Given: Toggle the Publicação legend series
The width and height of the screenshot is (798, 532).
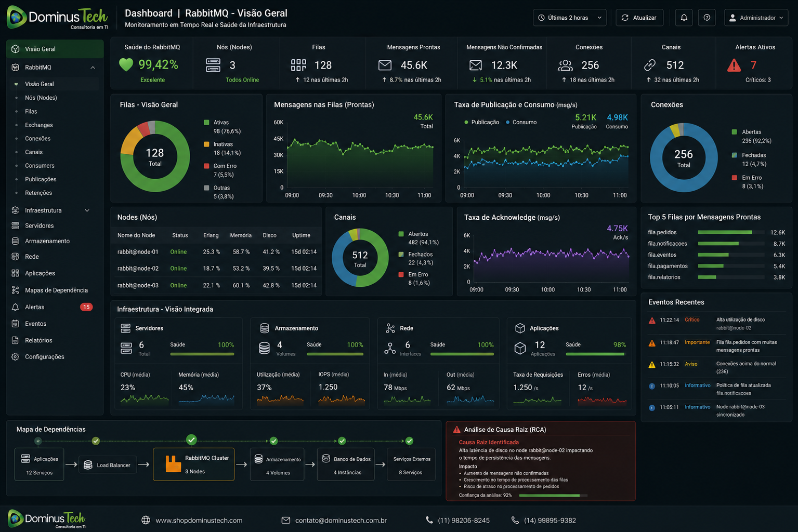Looking at the screenshot, I should (x=482, y=122).
